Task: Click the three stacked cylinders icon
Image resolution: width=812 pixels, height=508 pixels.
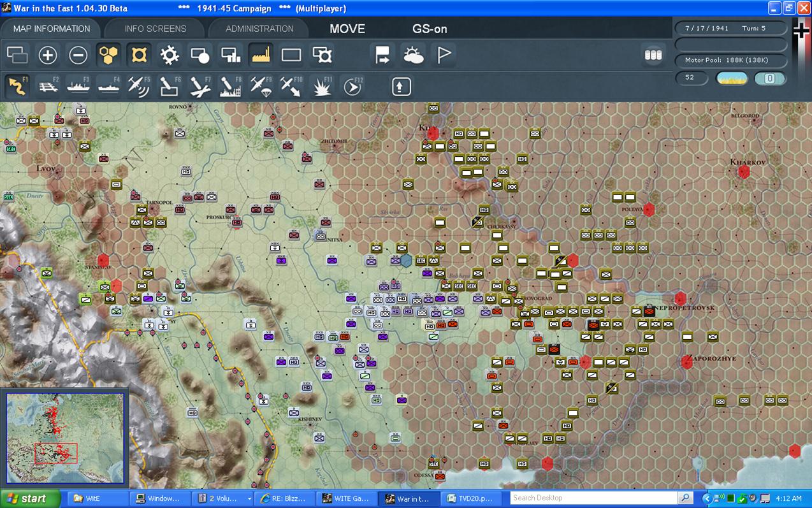Action: tap(653, 55)
